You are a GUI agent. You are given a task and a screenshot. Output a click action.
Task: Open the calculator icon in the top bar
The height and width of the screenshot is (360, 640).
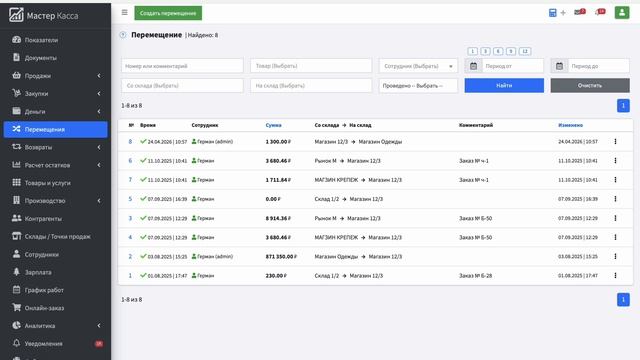click(x=552, y=13)
